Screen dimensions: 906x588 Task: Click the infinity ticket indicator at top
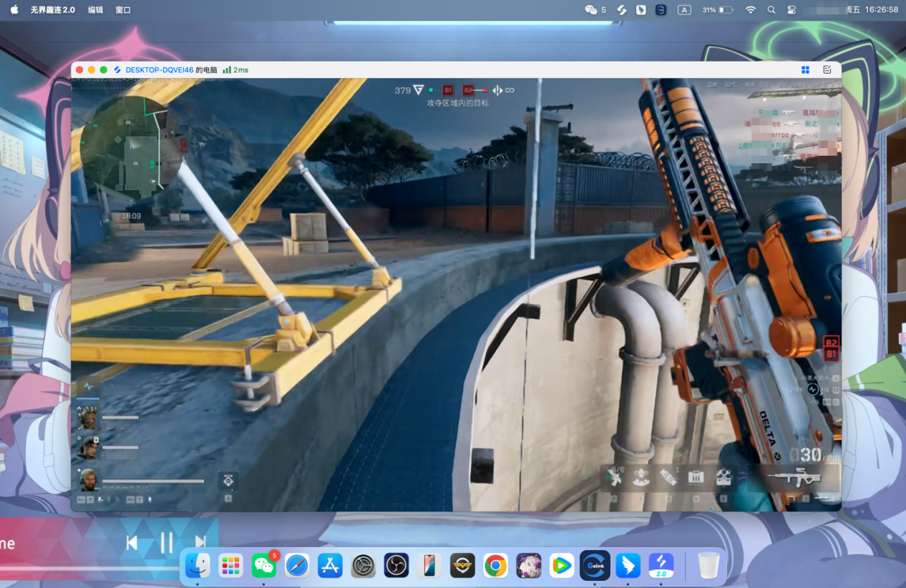click(x=510, y=90)
